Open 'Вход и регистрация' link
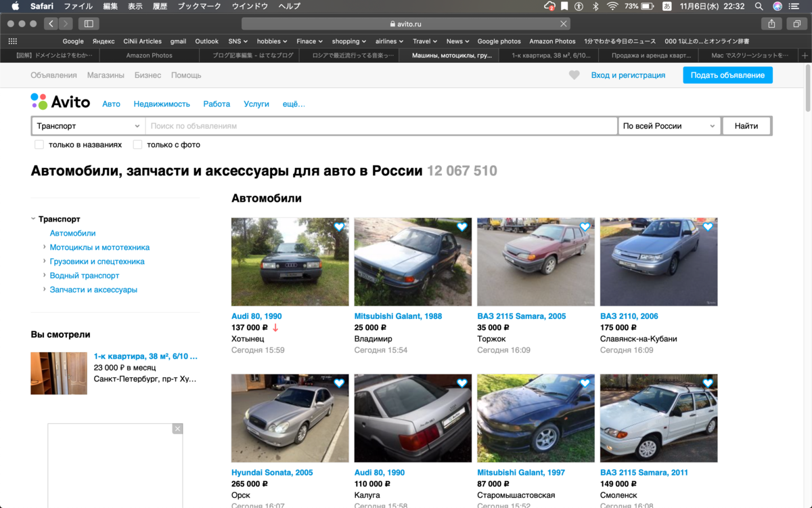812x508 pixels. tap(628, 75)
